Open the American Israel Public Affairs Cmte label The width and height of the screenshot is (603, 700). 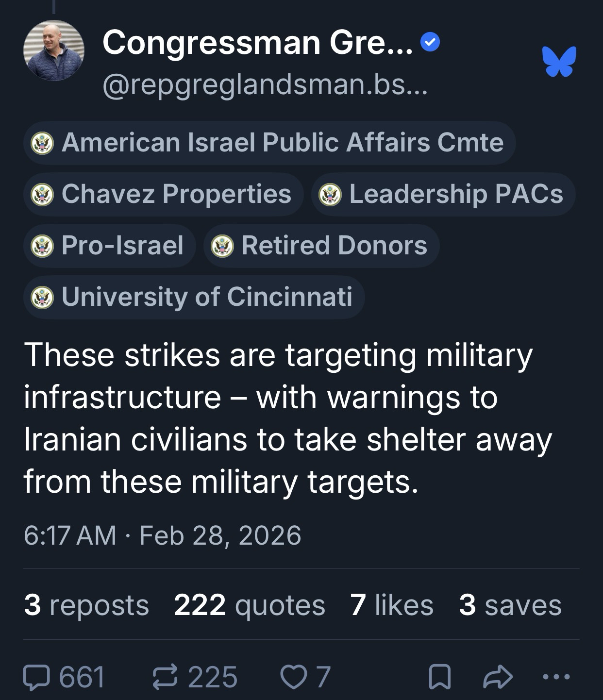pos(269,143)
